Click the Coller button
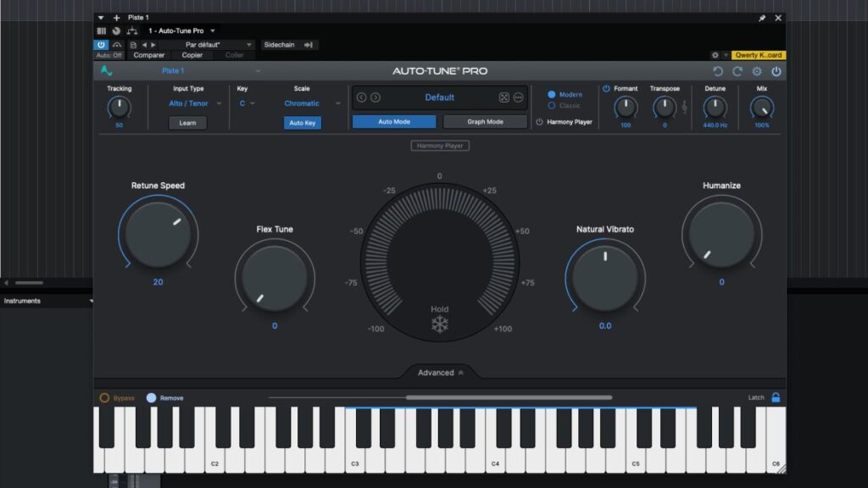 [234, 55]
